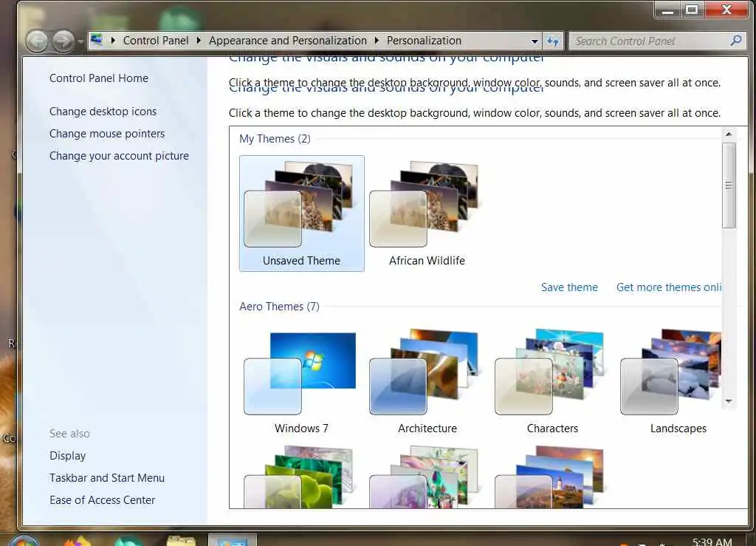This screenshot has height=546, width=756.
Task: Click the Control Panel icon in address bar
Action: 97,40
